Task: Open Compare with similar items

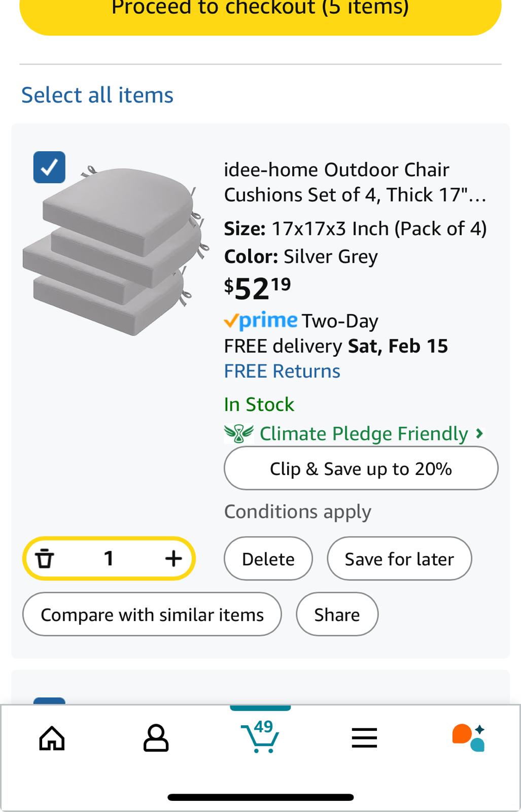Action: [152, 615]
